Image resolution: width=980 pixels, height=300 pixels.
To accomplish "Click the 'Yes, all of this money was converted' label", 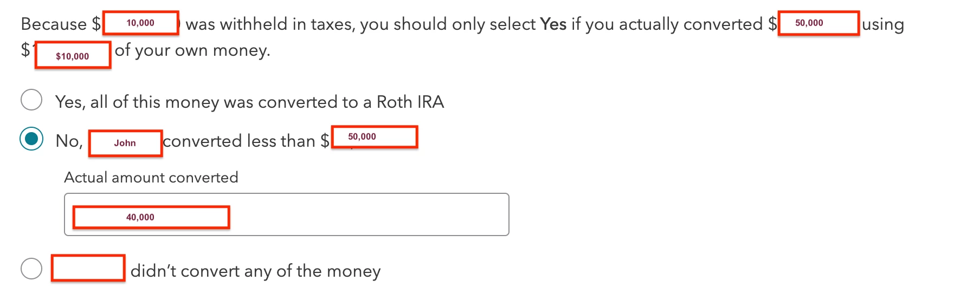I will tap(249, 102).
